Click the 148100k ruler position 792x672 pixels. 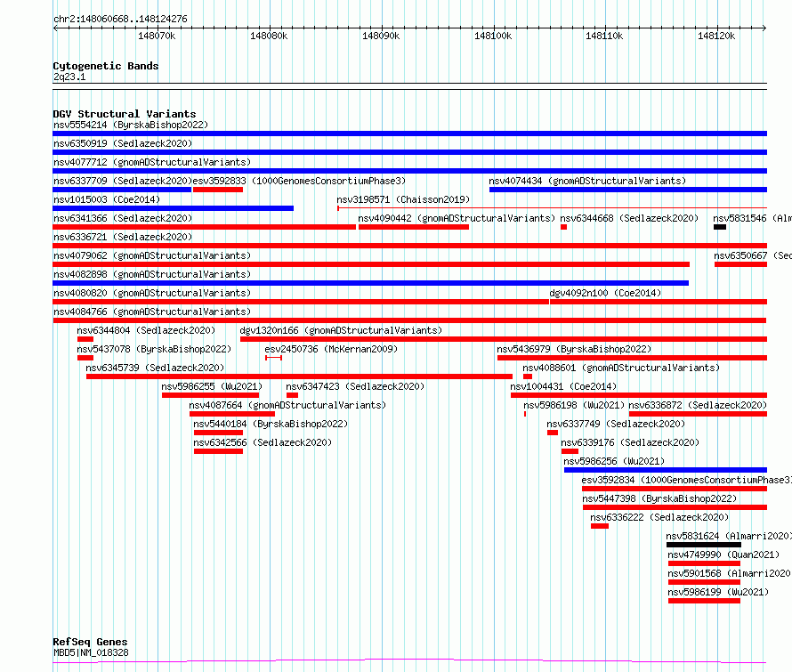493,36
